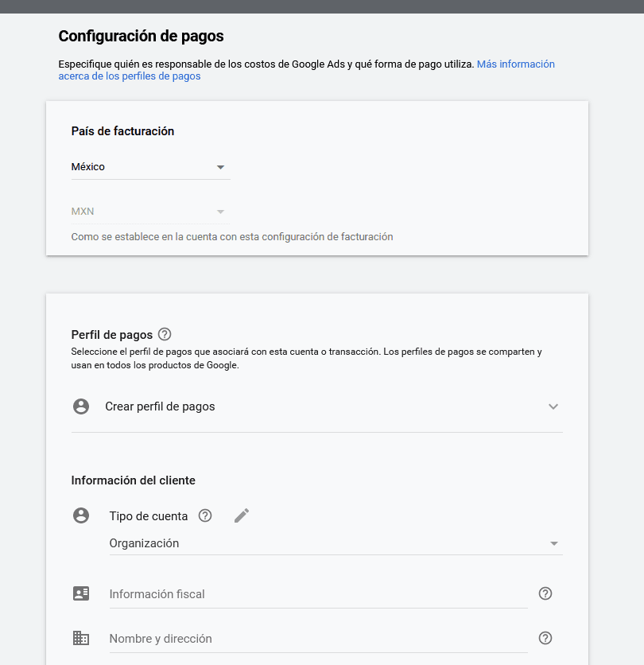Screen dimensions: 644x665
Task: Show help for Perfil de pagos
Action: (165, 334)
